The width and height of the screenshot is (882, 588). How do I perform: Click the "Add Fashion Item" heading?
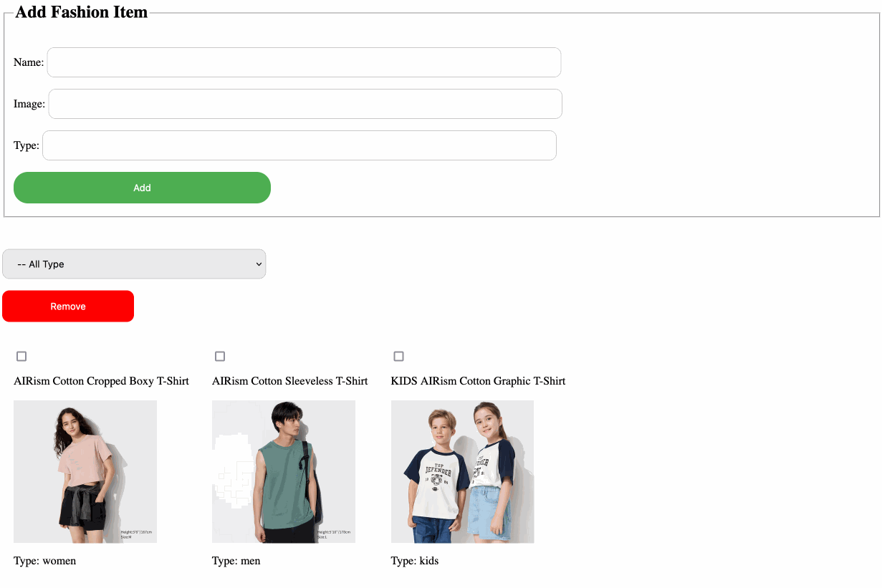(81, 12)
